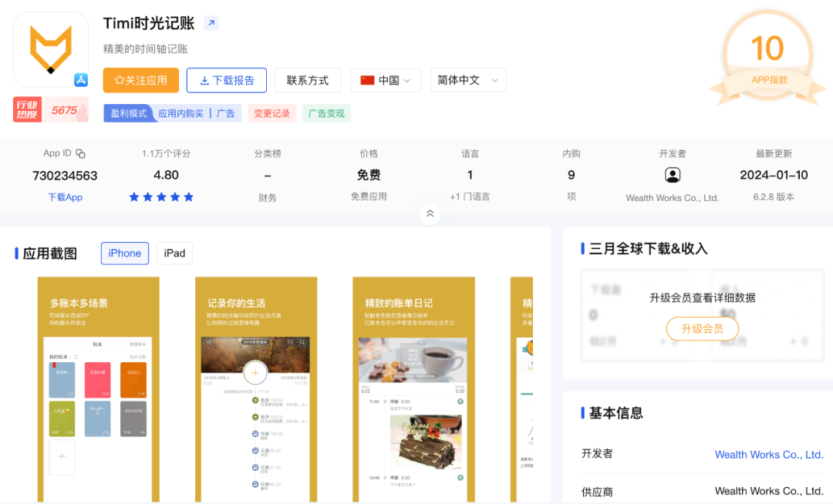Image resolution: width=833 pixels, height=504 pixels.
Task: Click the 下载App link
Action: point(65,197)
